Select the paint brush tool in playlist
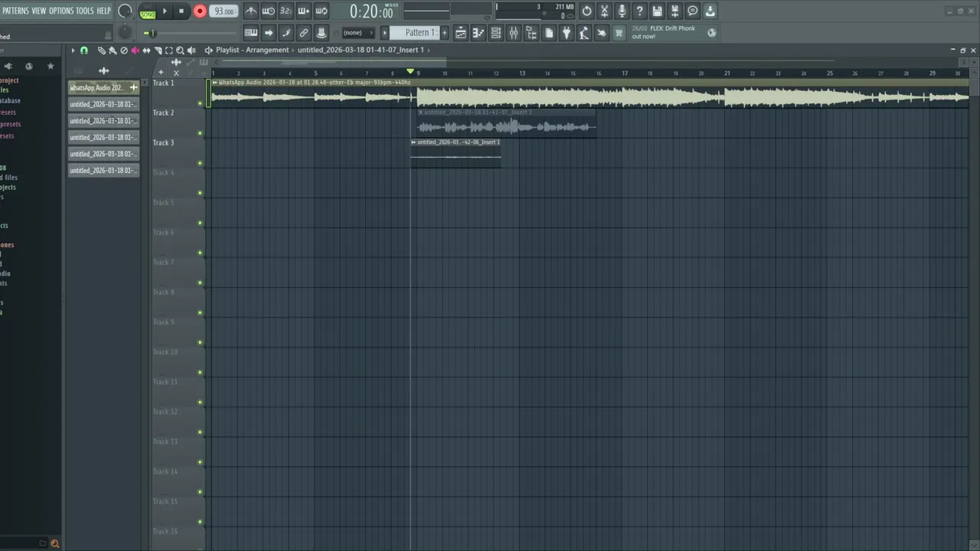Screen dimensions: 980x551 (x=113, y=51)
